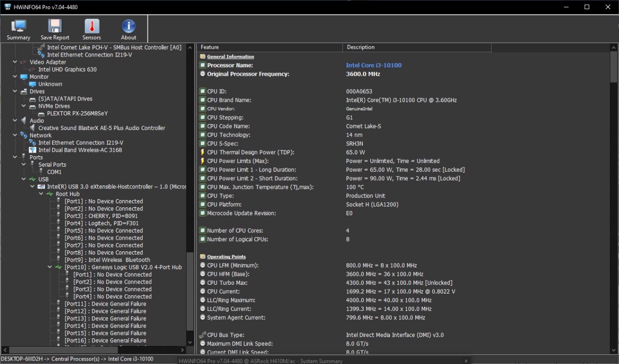The image size is (619, 364).
Task: Click the Intel Core i3-10100 processor name
Action: tap(374, 65)
